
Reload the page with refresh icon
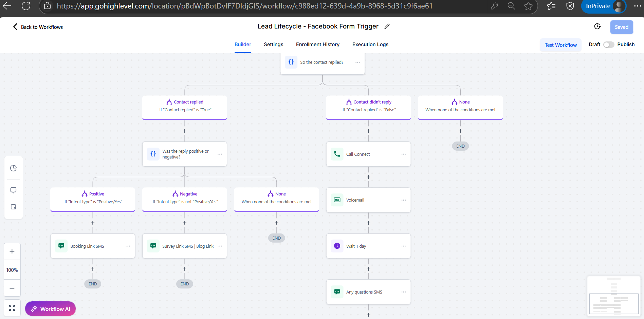click(x=26, y=6)
